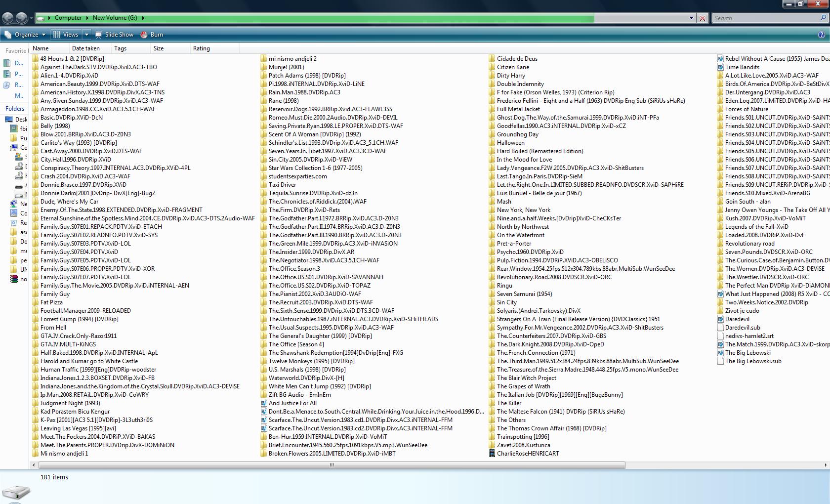The height and width of the screenshot is (504, 830).
Task: Click the horizontal scrollbar thumb
Action: pos(332,465)
